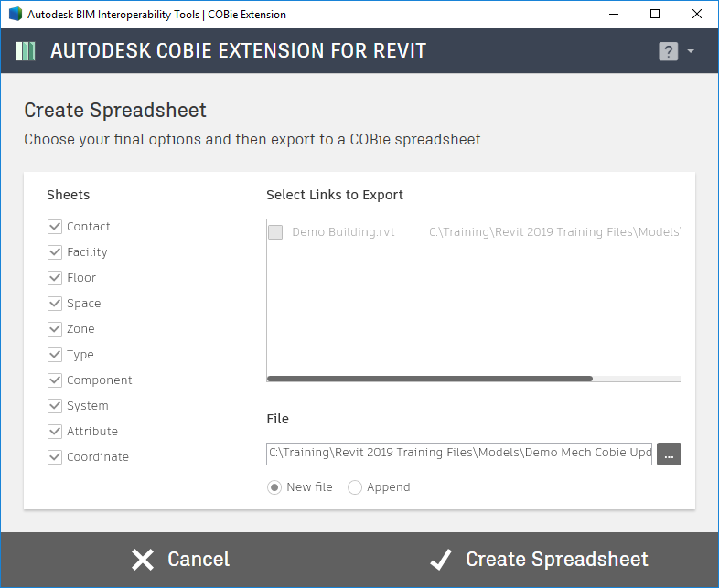This screenshot has width=719, height=588.
Task: Uncheck the Contact sheet checkbox
Action: (55, 227)
